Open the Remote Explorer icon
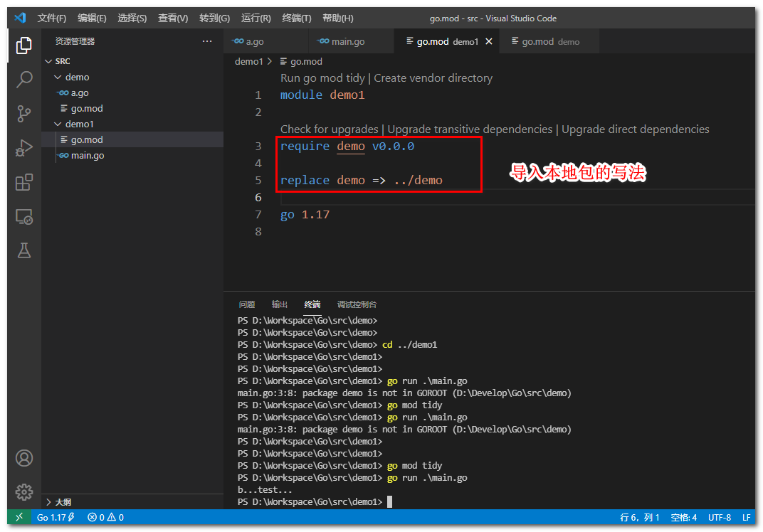This screenshot has height=532, width=763. [x=24, y=216]
